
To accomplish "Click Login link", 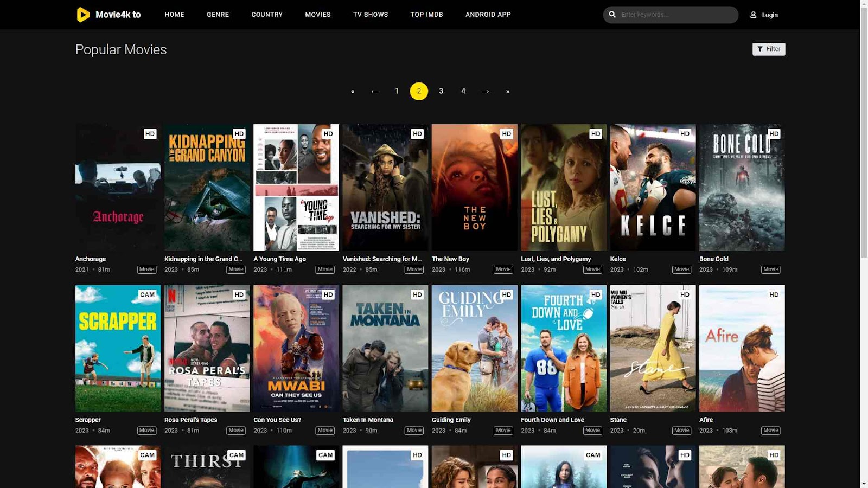I will (x=770, y=15).
